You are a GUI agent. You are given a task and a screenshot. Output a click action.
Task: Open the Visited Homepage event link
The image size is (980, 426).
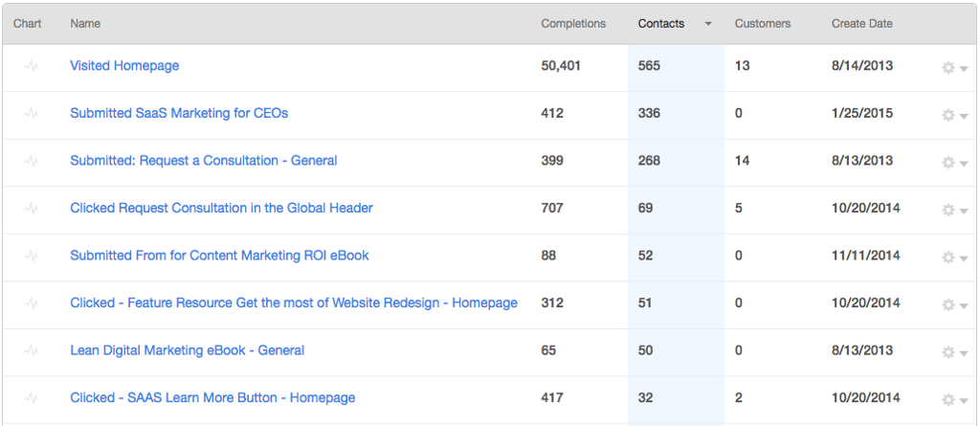(x=124, y=66)
